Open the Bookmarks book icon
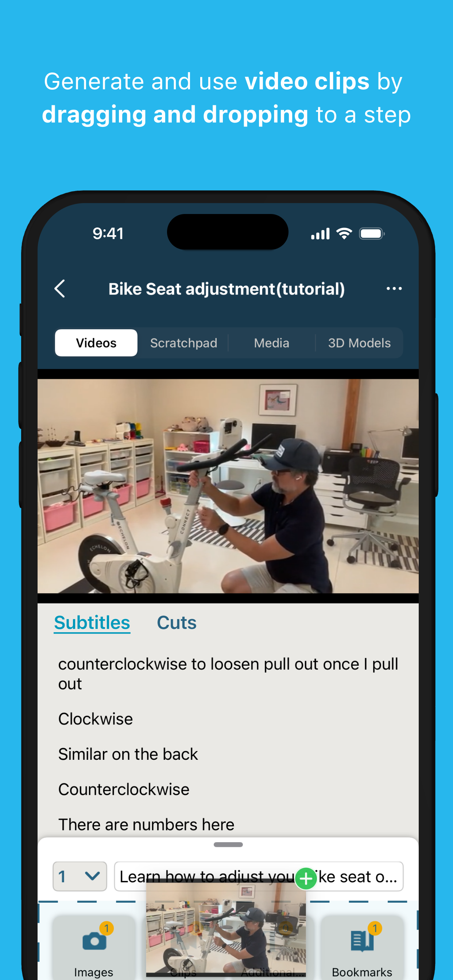453x980 pixels. pos(362,940)
